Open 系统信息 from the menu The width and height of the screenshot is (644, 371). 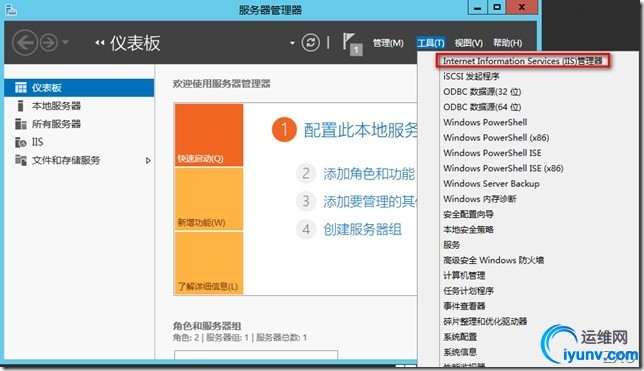pos(460,352)
